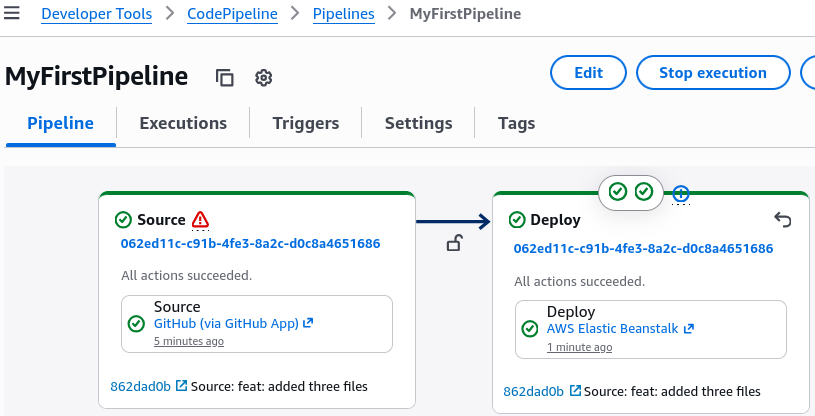Click the second green check in Deploy condition pill

[x=643, y=192]
